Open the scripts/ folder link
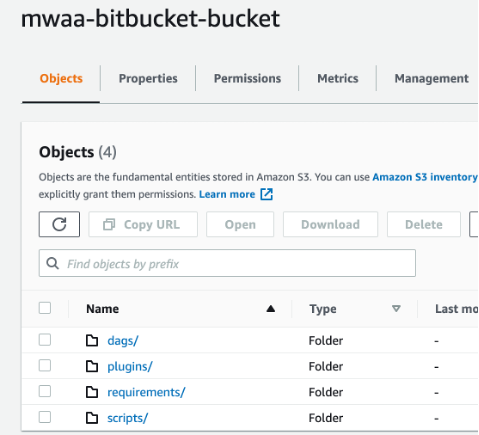 (127, 418)
